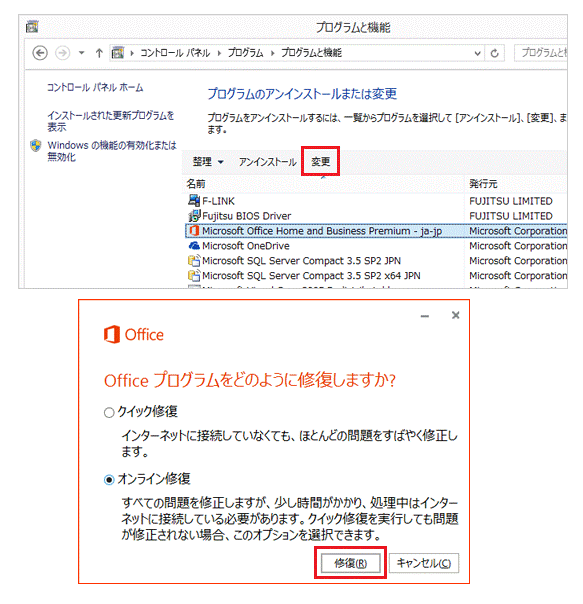
Task: Click 変更 in the toolbar
Action: tap(321, 161)
